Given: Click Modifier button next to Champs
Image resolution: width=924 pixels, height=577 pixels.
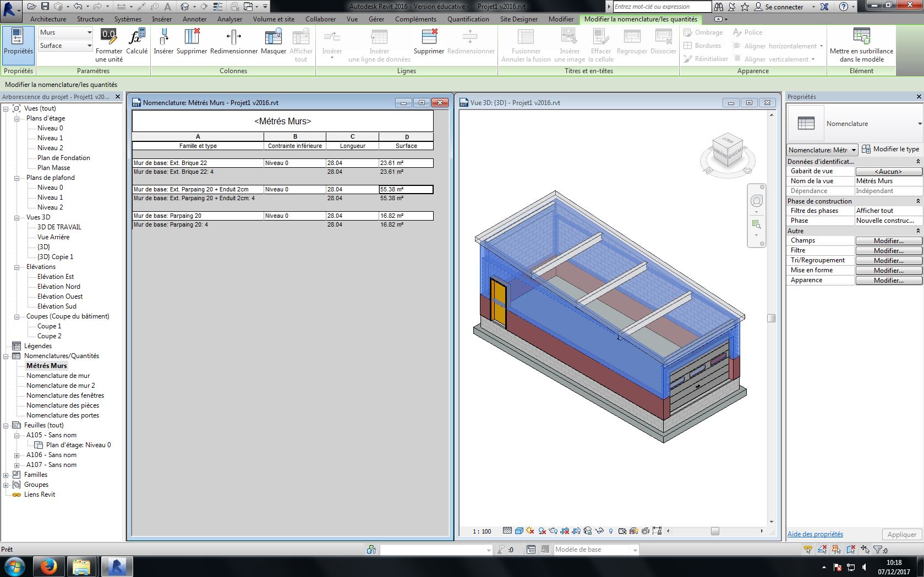Looking at the screenshot, I should [888, 241].
